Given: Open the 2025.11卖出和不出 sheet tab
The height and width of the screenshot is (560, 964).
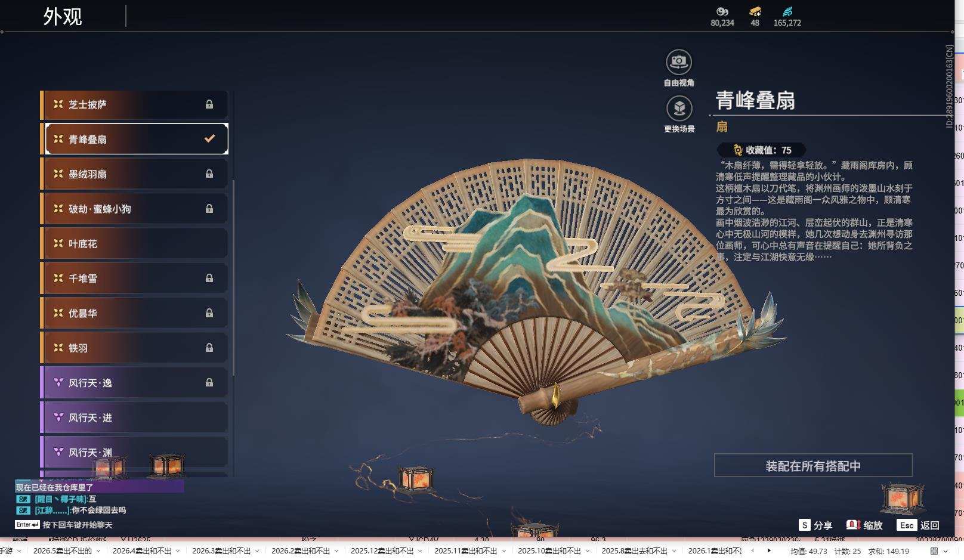Looking at the screenshot, I should tap(465, 550).
